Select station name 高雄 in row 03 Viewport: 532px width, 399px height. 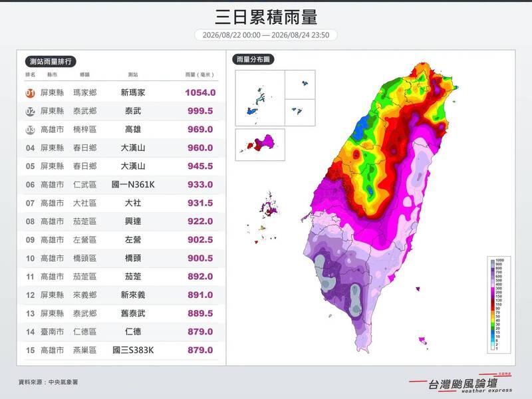pyautogui.click(x=132, y=129)
